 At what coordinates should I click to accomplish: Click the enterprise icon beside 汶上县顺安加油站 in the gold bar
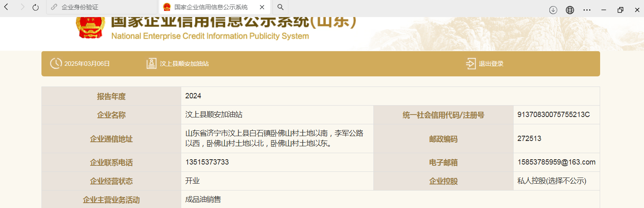click(151, 63)
